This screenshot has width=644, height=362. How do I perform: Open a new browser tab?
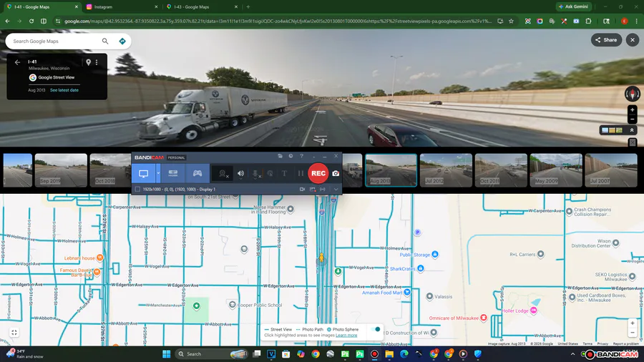(x=248, y=7)
